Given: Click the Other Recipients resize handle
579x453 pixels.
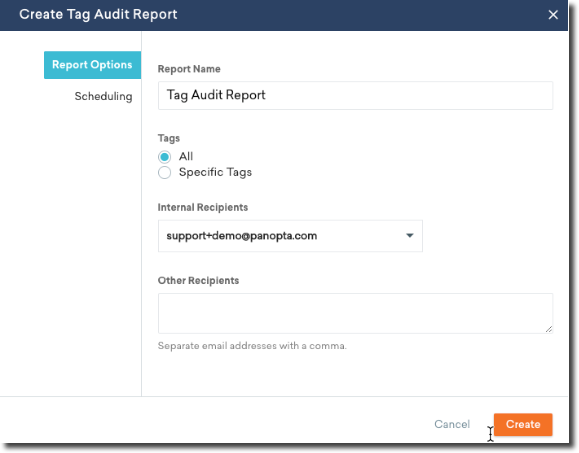Looking at the screenshot, I should tap(549, 329).
